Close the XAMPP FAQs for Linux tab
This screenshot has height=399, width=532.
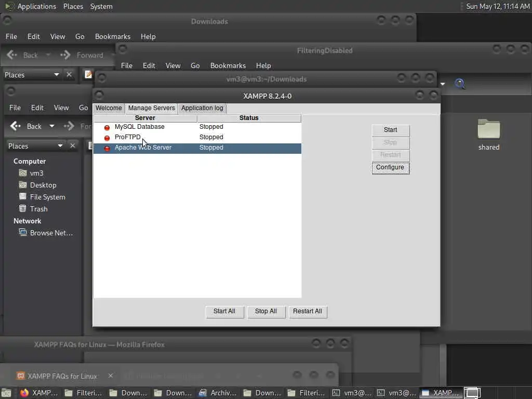[110, 376]
